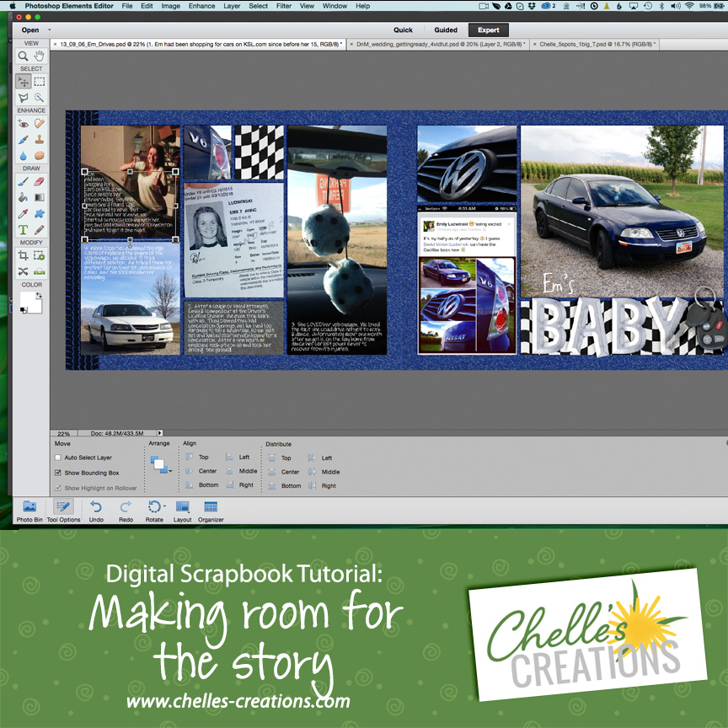Click the zoom percentage field 22%
728x728 pixels.
[64, 434]
